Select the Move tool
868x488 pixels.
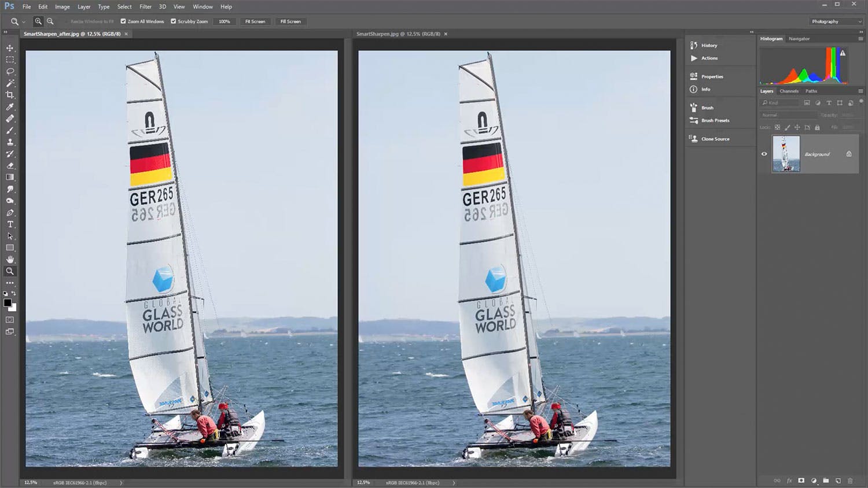[10, 48]
